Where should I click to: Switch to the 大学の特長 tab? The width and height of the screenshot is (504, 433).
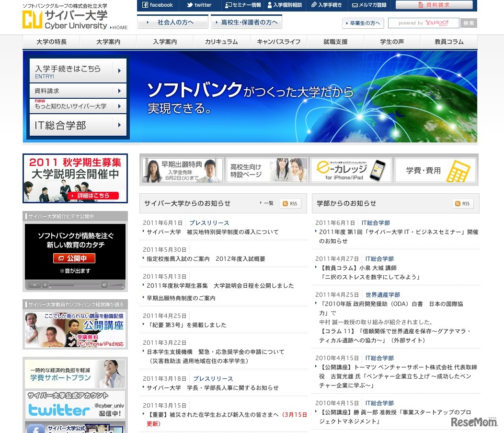[x=51, y=42]
